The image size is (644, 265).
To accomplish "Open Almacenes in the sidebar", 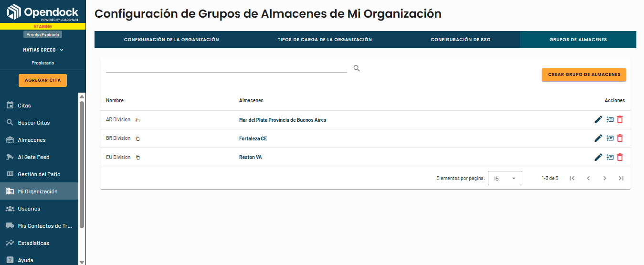I will click(x=39, y=139).
